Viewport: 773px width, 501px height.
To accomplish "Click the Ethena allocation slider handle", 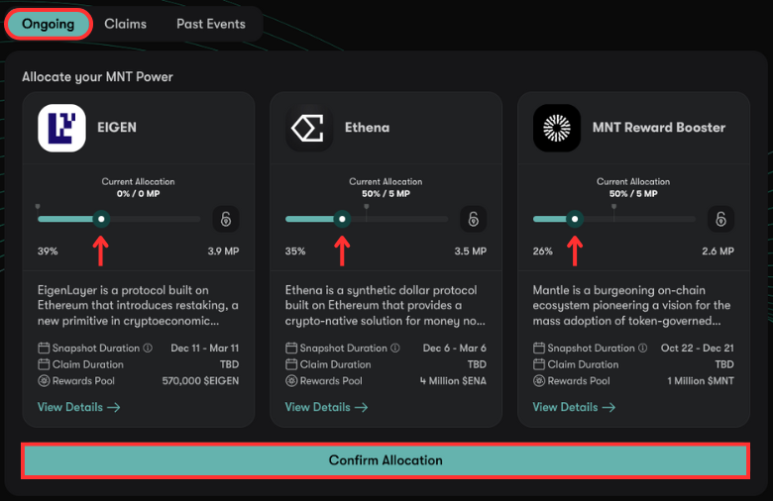I will point(342,219).
